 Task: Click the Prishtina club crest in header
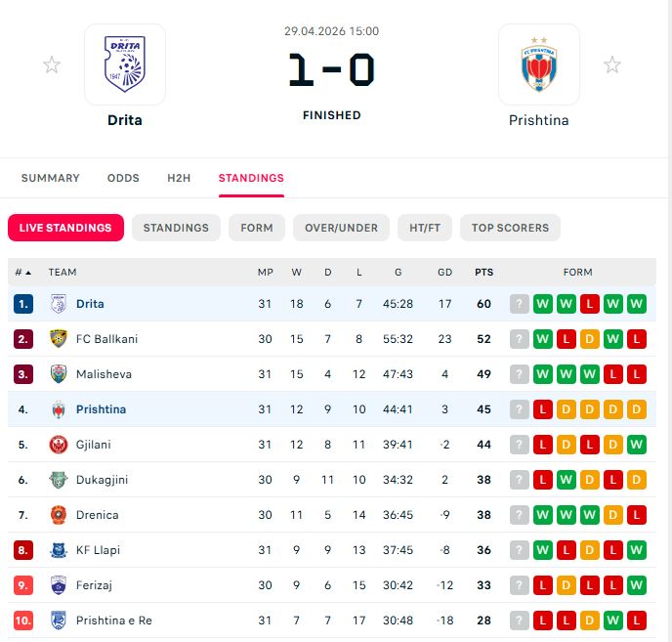click(x=538, y=64)
